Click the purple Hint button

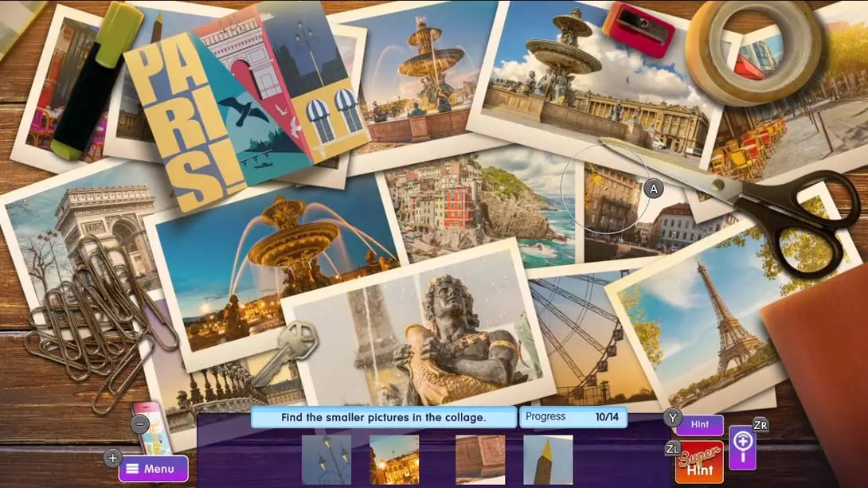coord(699,425)
